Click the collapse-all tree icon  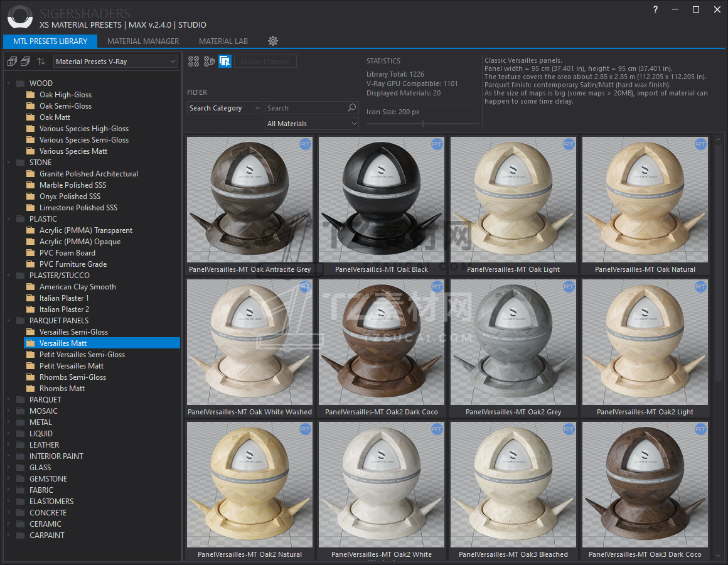(26, 62)
